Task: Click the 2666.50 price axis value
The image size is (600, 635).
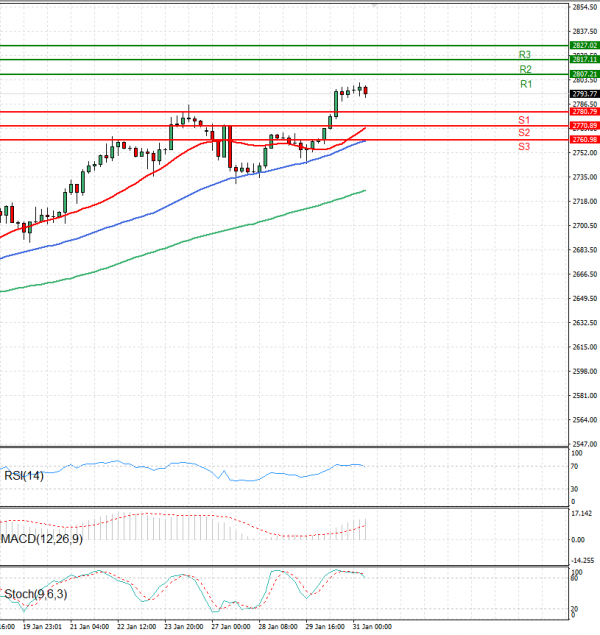Action: (x=585, y=275)
